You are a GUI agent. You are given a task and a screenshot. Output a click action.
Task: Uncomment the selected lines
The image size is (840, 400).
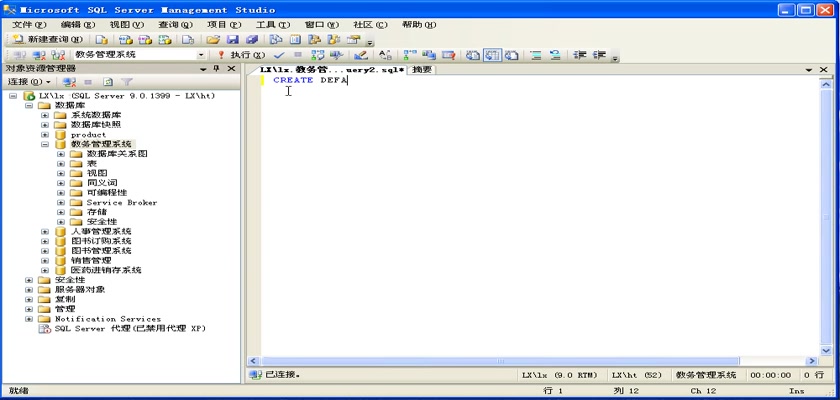(x=555, y=55)
